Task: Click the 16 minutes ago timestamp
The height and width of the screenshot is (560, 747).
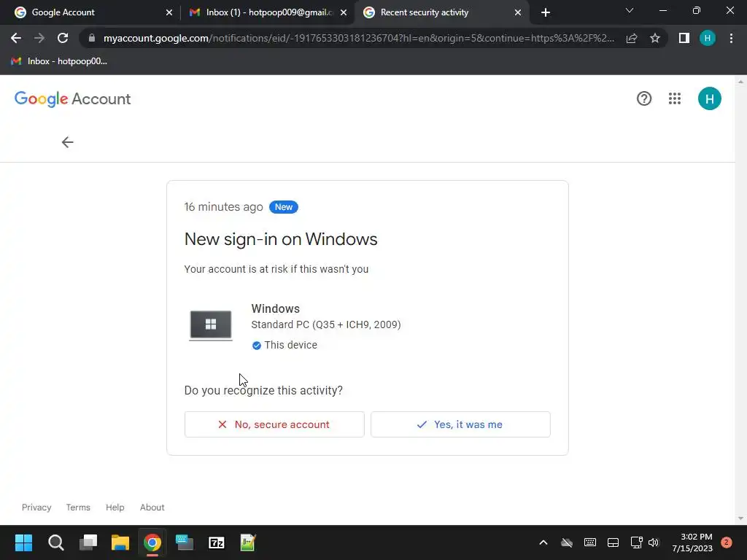Action: tap(223, 207)
